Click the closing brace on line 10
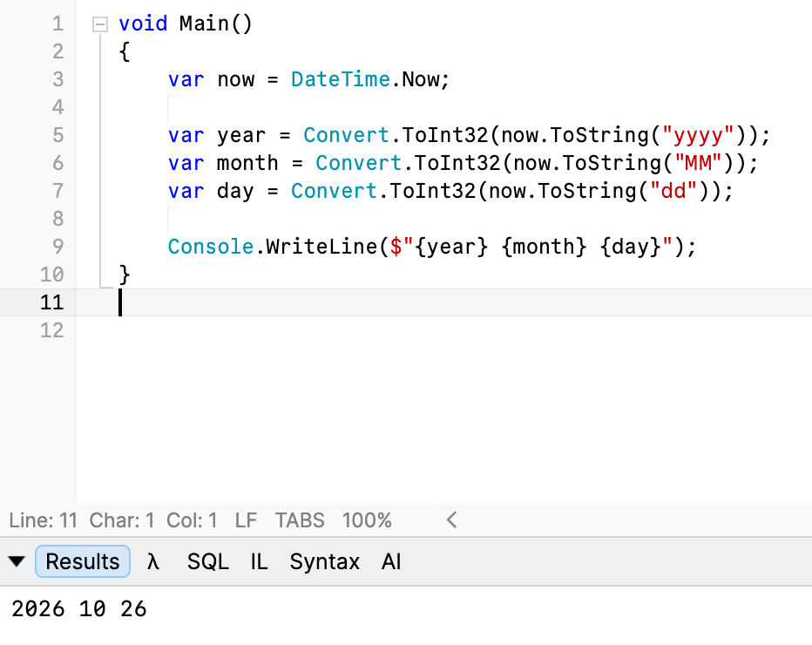The image size is (812, 645). point(125,275)
